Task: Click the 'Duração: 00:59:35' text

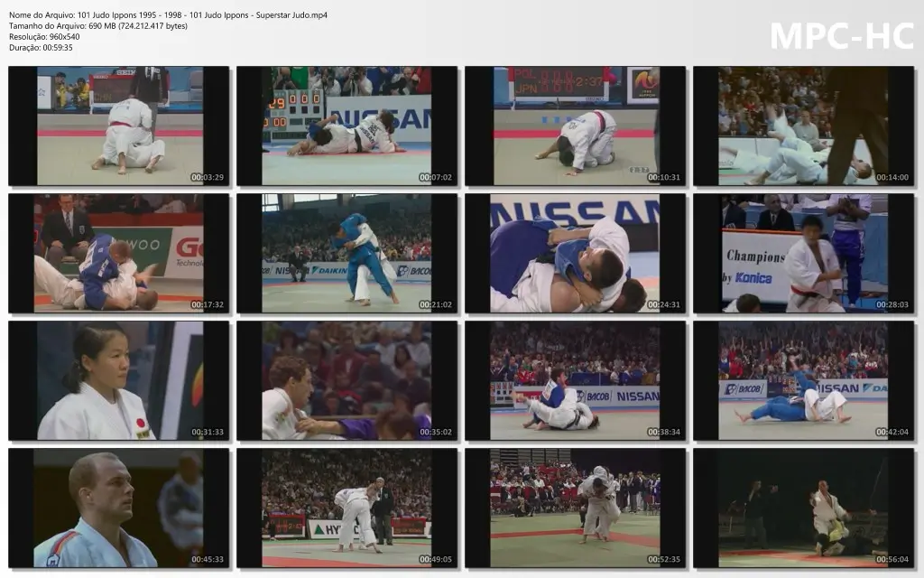Action: (41, 48)
